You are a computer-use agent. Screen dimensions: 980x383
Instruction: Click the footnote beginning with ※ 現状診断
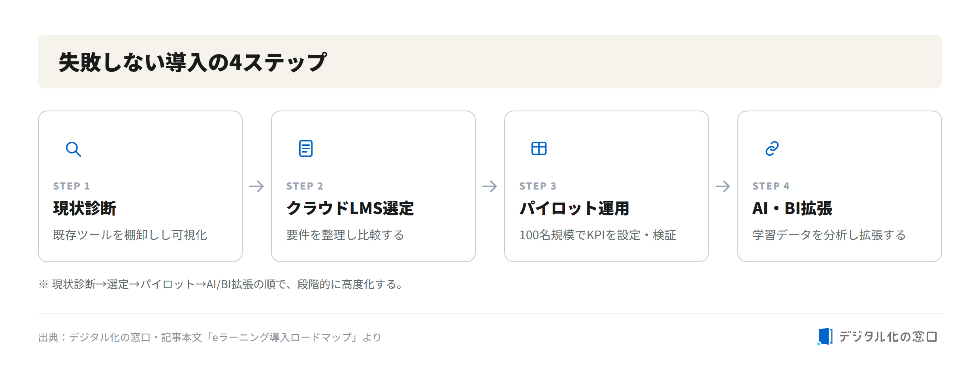tap(221, 284)
